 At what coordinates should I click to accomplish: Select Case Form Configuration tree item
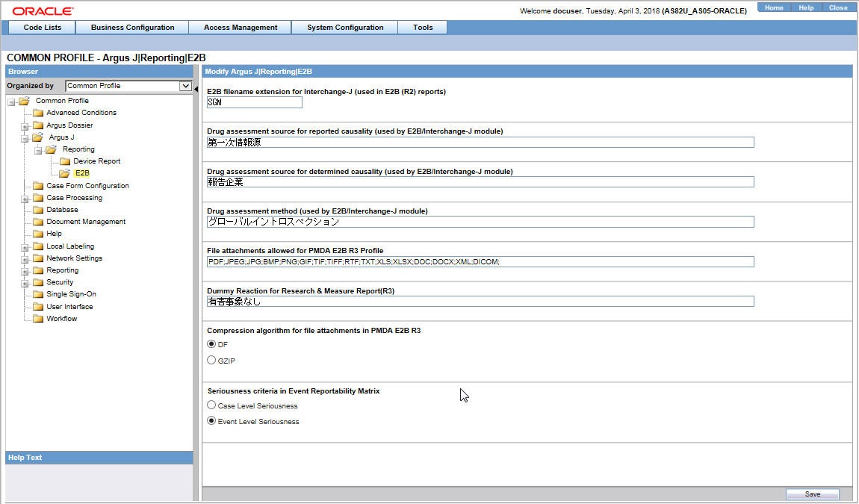pos(87,186)
